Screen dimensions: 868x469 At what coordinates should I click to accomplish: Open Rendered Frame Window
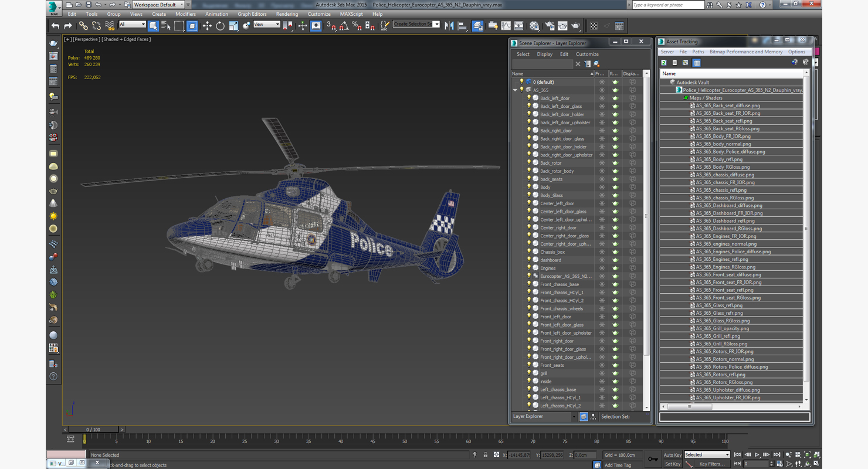tap(562, 26)
